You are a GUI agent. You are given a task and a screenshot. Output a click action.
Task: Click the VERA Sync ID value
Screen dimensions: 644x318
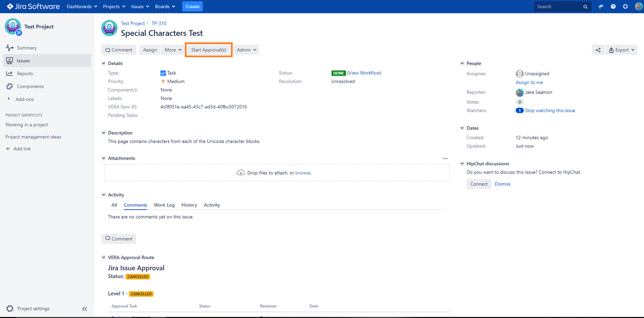point(203,107)
